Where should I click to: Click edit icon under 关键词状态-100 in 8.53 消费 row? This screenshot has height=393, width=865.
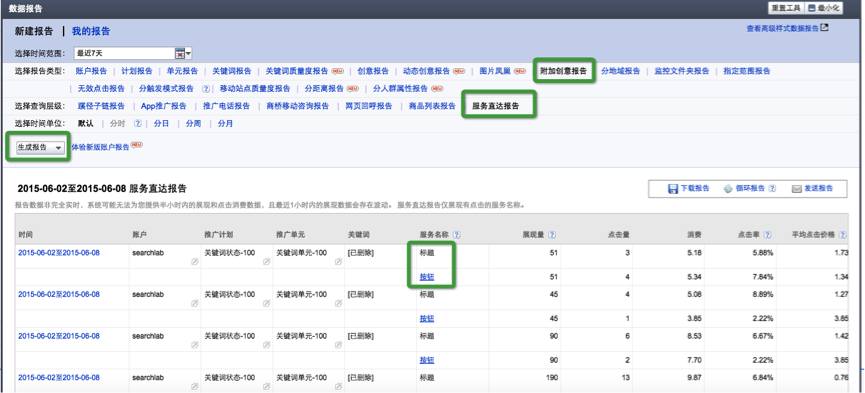[266, 345]
